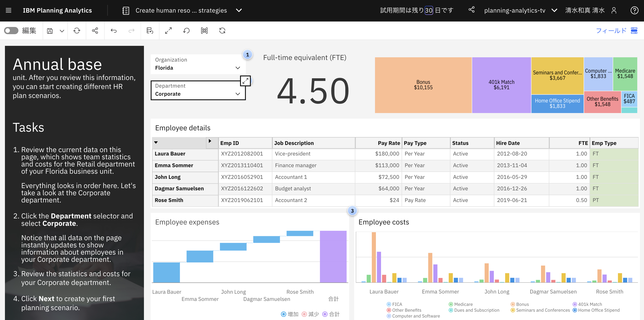Click the share icon in toolbar
This screenshot has width=644, height=320.
click(x=95, y=31)
